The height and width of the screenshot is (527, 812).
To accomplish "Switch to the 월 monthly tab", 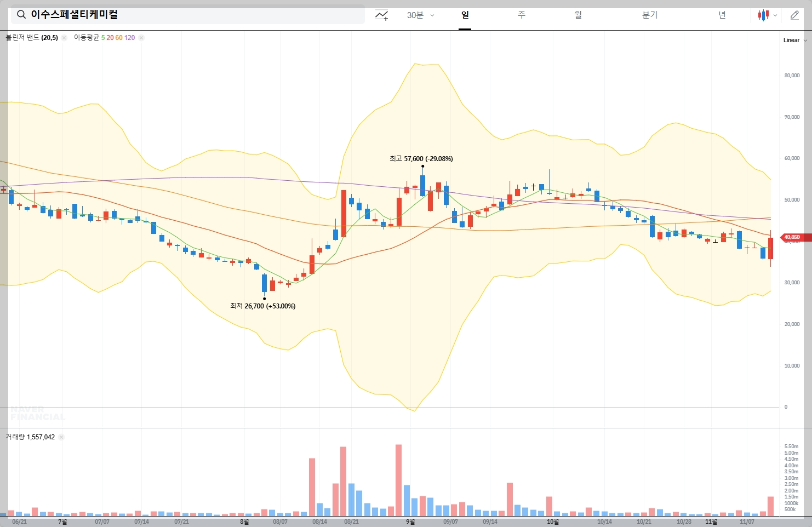I will point(578,15).
